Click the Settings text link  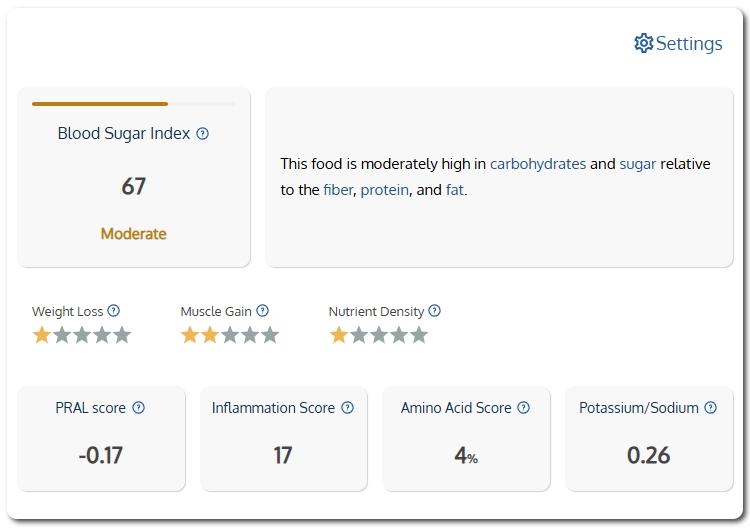tap(689, 44)
